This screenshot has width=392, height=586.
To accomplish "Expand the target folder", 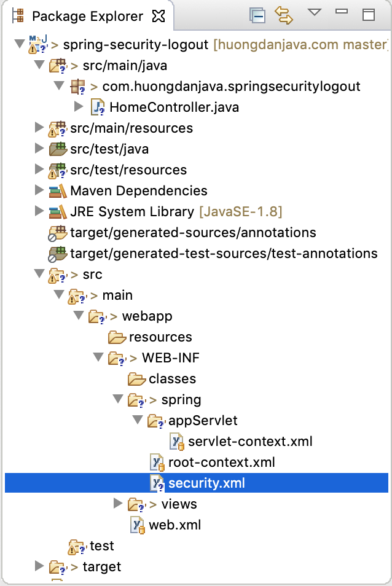I will pos(39,566).
